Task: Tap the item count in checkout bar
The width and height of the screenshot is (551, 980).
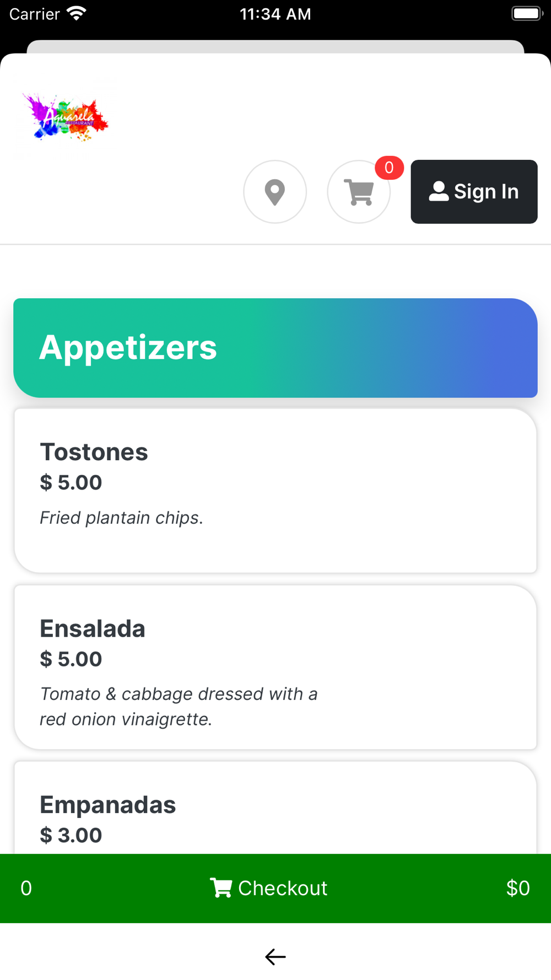Action: coord(26,888)
